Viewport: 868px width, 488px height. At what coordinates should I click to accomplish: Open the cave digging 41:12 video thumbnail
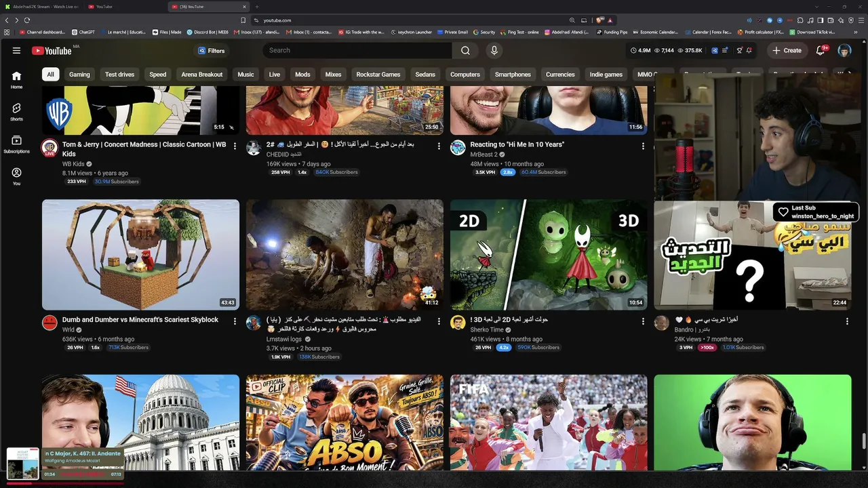click(x=344, y=255)
